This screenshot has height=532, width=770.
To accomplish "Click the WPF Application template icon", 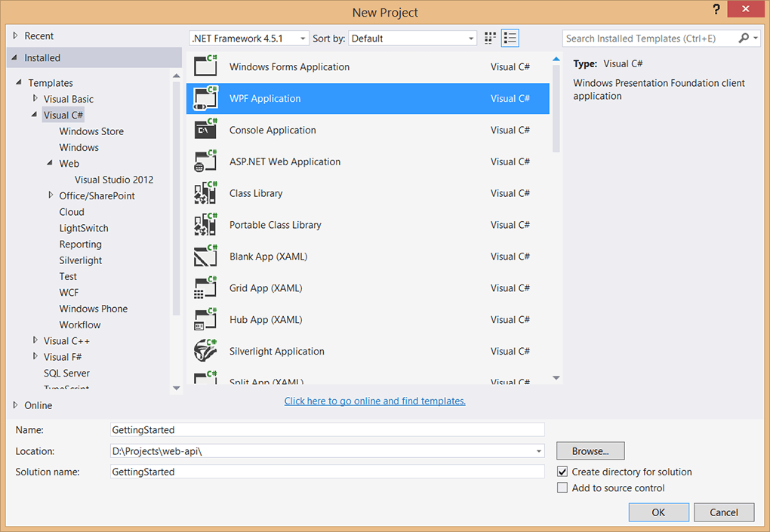I will pyautogui.click(x=205, y=98).
